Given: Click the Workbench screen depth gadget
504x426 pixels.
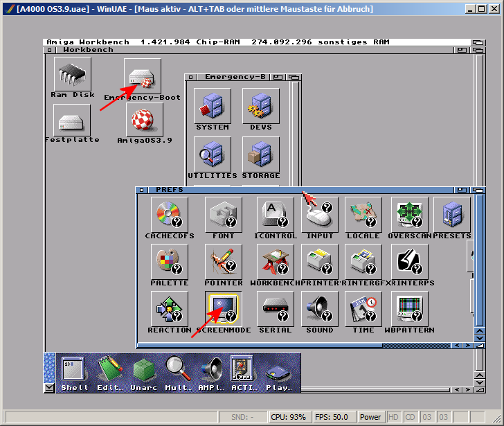Looking at the screenshot, I should click(478, 42).
